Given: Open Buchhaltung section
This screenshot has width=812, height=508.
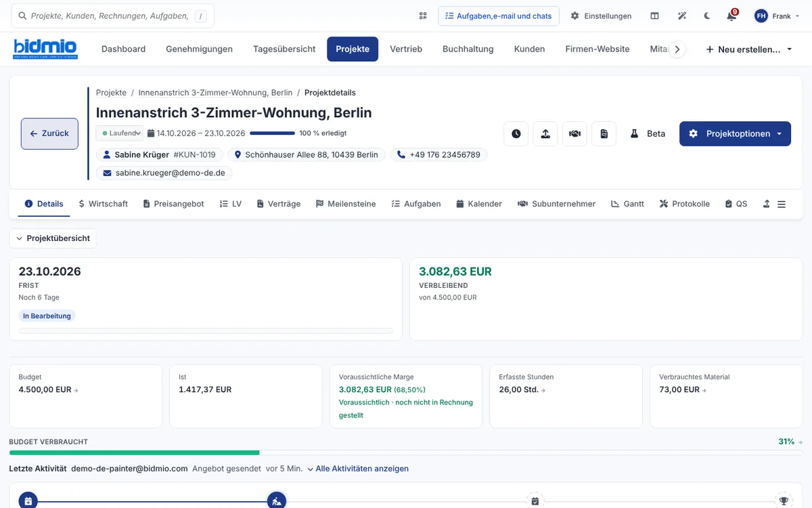Looking at the screenshot, I should tap(468, 49).
